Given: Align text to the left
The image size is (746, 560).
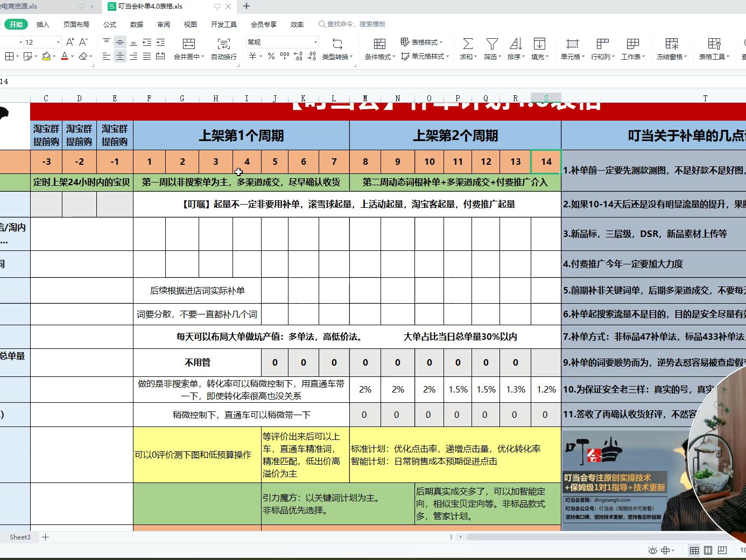Looking at the screenshot, I should 107,56.
